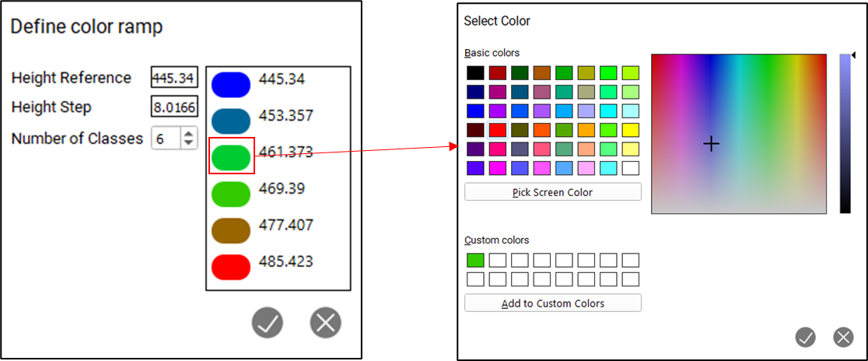Click the blue swatch for 445.34
This screenshot has height=361, width=868.
point(231,84)
